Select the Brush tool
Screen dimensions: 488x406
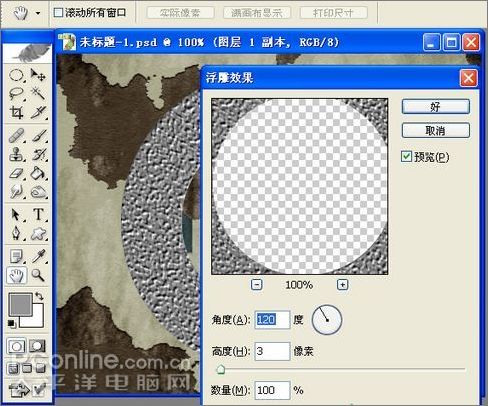[x=38, y=136]
